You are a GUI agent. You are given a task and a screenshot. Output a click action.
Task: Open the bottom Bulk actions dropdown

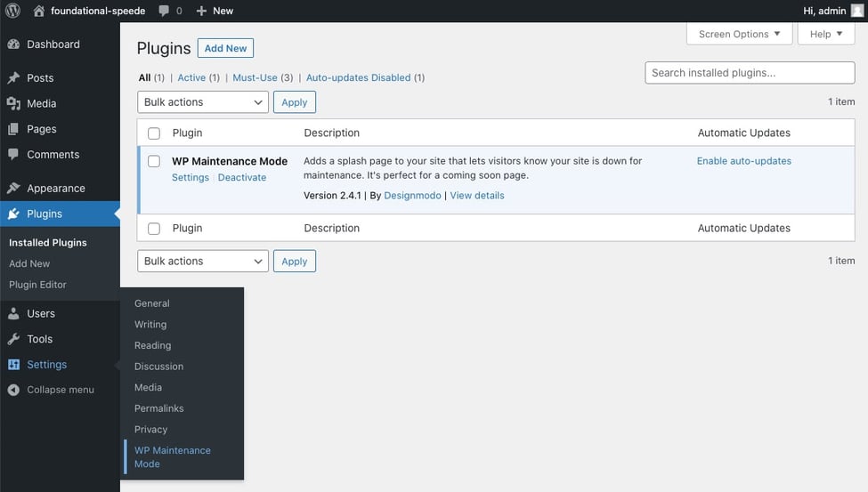point(203,262)
